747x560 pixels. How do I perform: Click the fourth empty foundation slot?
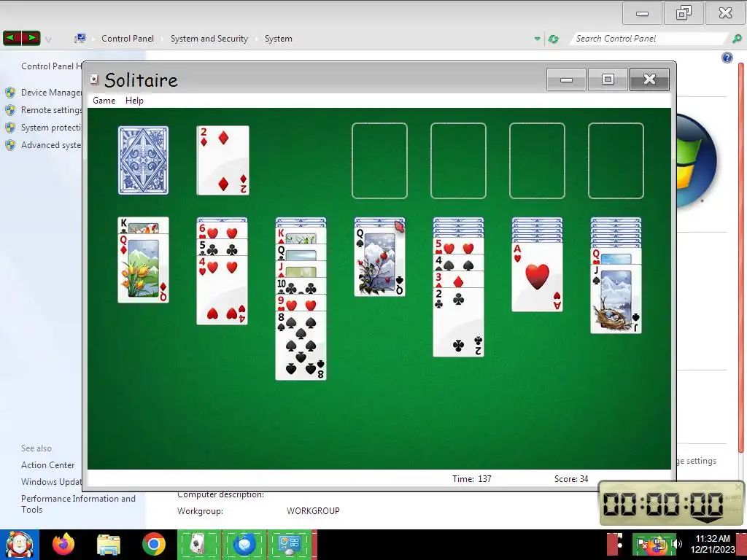(616, 160)
